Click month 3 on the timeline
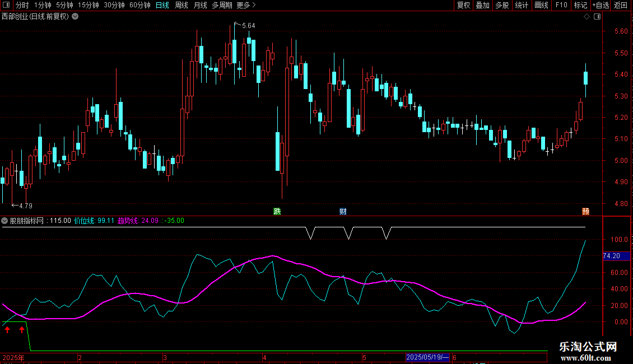 click(165, 357)
